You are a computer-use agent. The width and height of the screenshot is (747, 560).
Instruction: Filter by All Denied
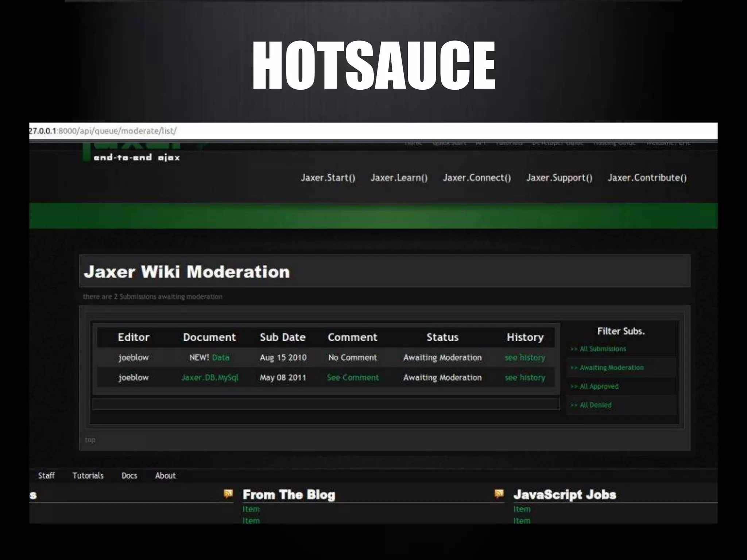[595, 405]
